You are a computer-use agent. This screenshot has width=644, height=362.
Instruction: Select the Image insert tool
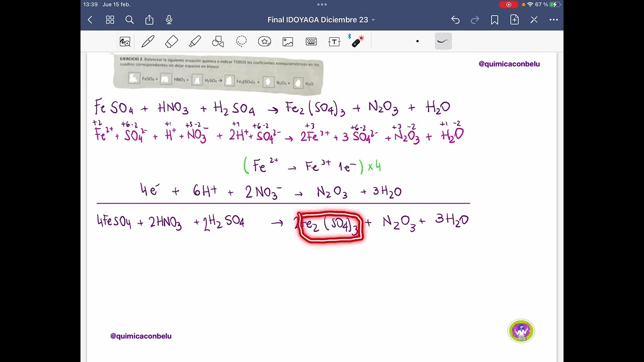click(x=288, y=42)
